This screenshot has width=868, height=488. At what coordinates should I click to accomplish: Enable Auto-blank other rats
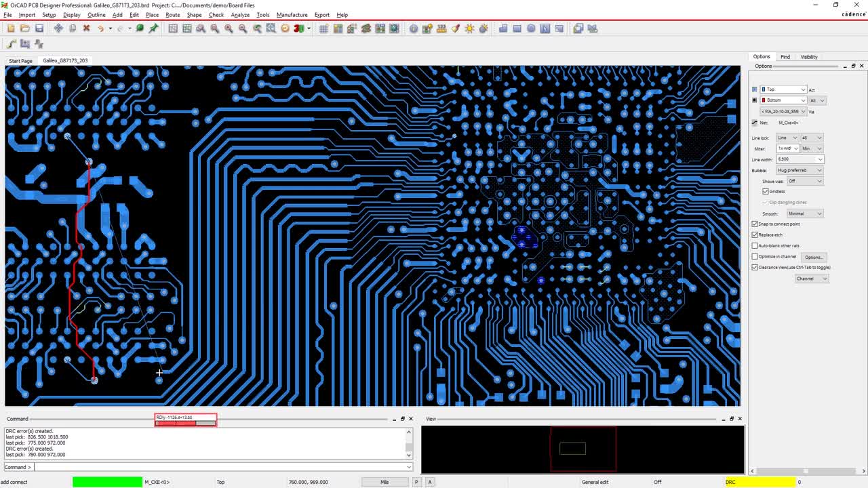click(755, 245)
